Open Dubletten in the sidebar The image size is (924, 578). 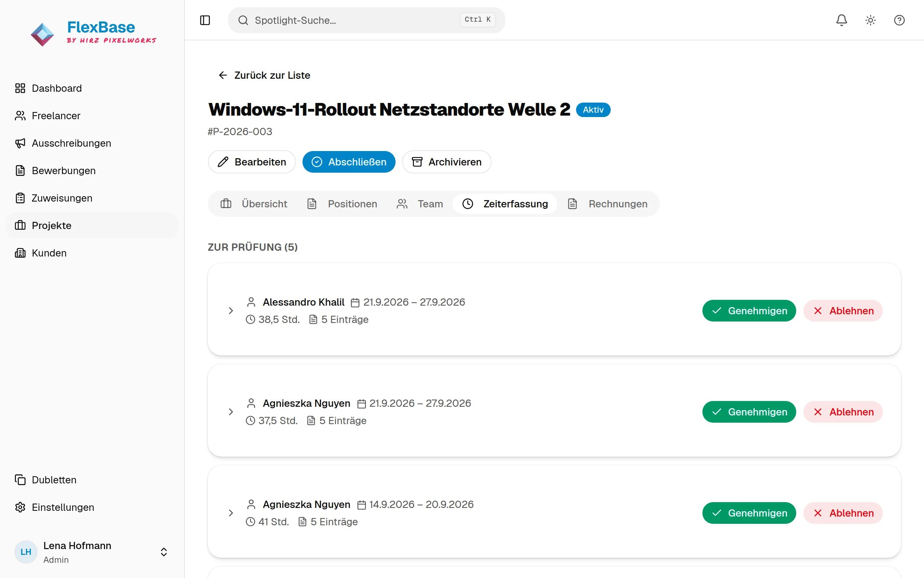[x=92, y=480]
